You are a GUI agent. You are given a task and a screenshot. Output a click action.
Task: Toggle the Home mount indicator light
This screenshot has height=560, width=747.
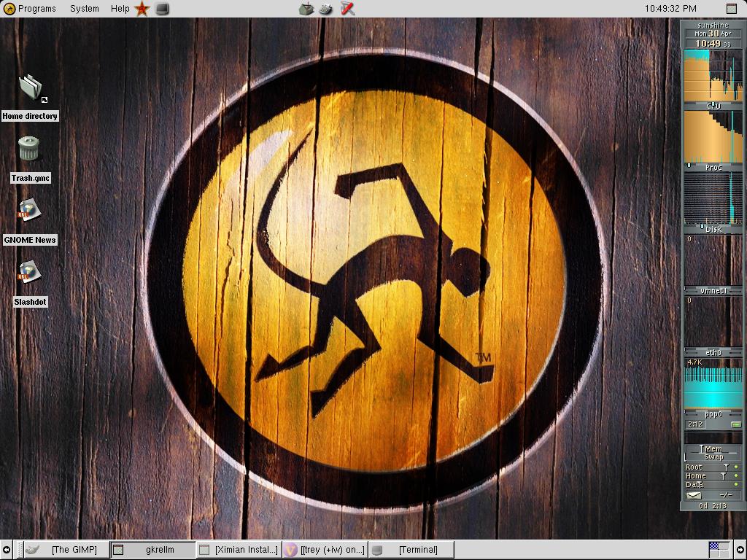click(736, 475)
